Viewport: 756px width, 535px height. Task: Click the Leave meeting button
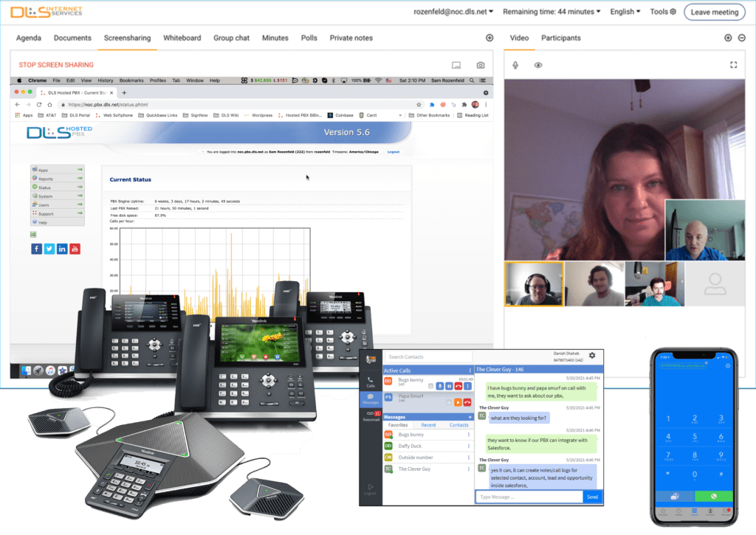714,12
